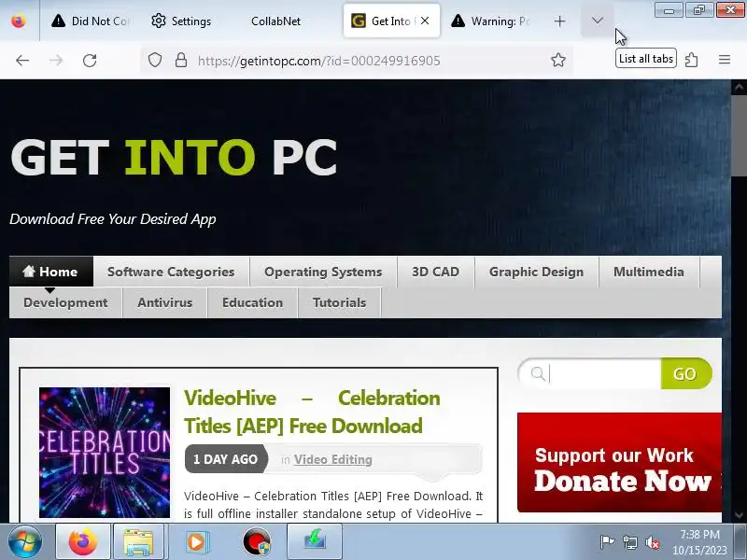Click the red recorder taskbar icon

(256, 541)
